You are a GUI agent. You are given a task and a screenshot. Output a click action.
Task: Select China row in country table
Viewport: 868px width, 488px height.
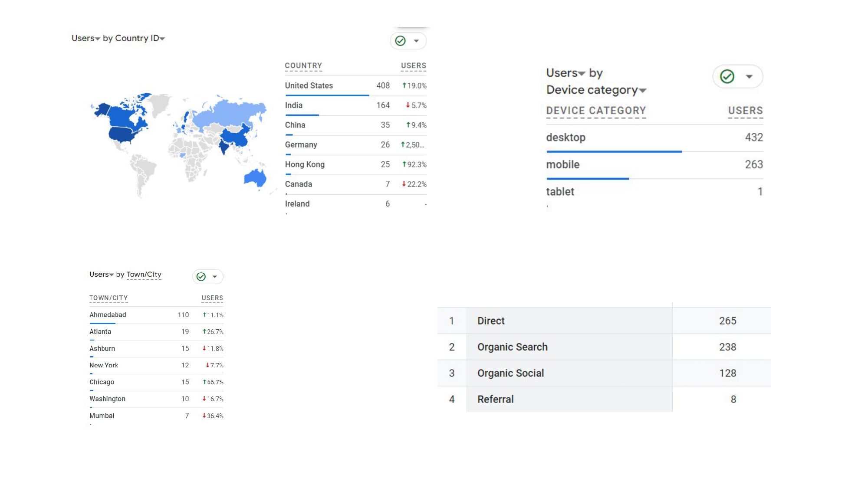pos(356,125)
